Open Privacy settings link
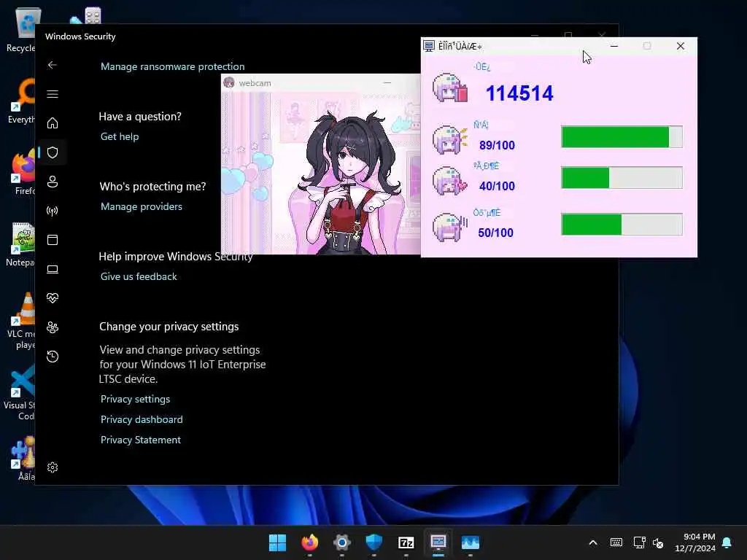Image resolution: width=747 pixels, height=560 pixels. 135,399
